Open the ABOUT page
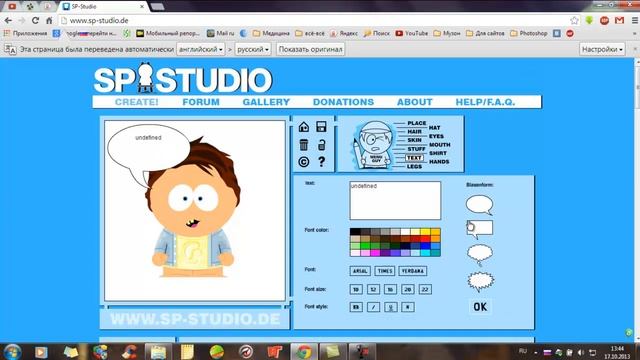The height and width of the screenshot is (360, 640). pos(414,102)
